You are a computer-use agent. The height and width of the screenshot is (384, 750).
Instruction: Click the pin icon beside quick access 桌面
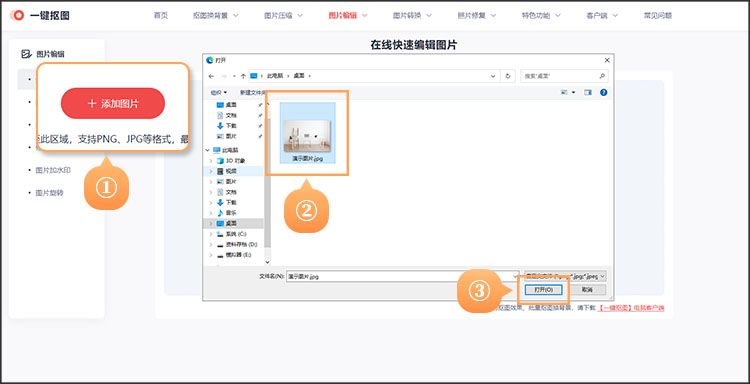pos(260,105)
